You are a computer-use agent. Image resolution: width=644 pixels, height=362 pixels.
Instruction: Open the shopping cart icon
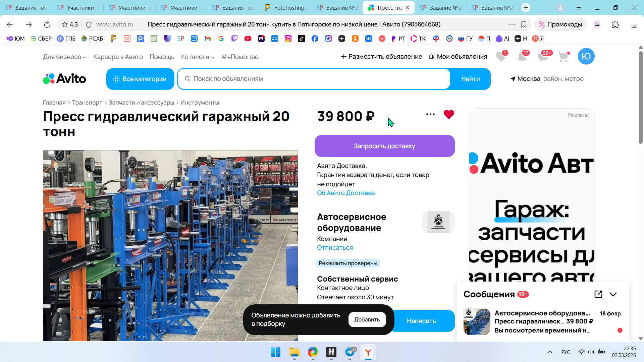click(x=563, y=57)
